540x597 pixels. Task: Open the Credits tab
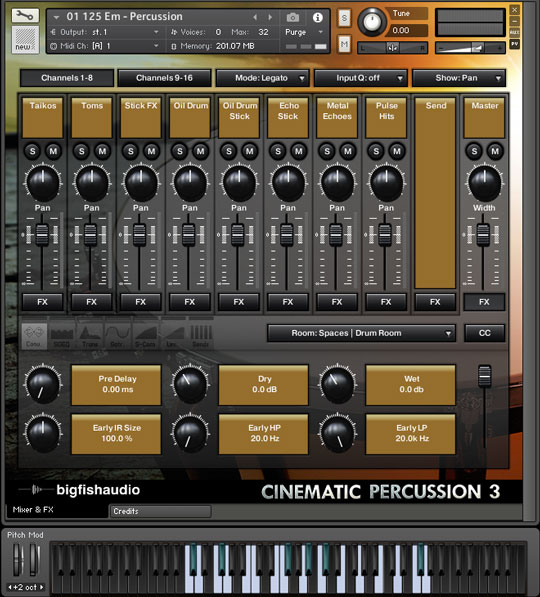[x=160, y=511]
